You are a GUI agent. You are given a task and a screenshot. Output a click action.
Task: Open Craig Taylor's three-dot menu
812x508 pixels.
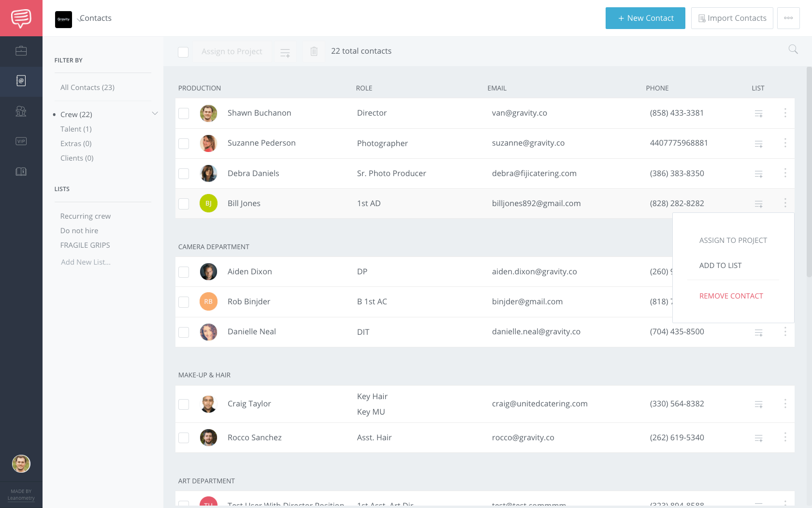785,403
